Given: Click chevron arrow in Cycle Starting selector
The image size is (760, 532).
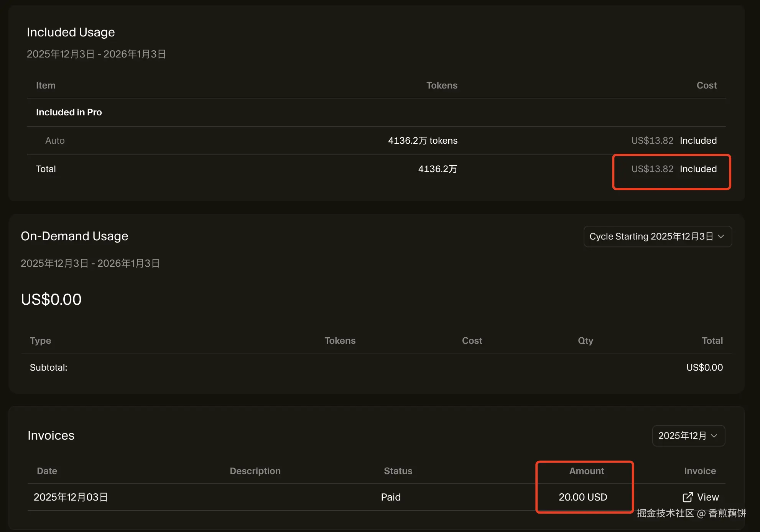Looking at the screenshot, I should click(x=721, y=236).
